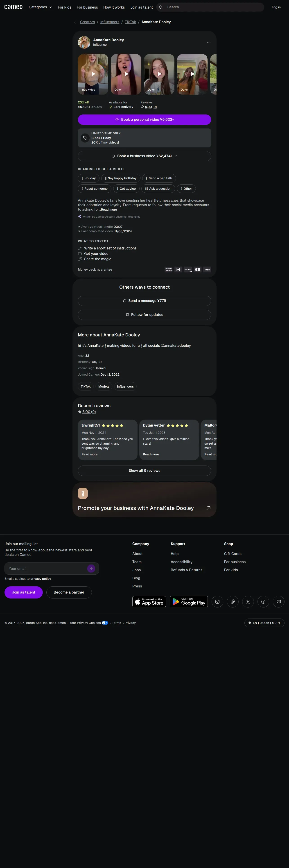Select Say happy birthday chip

[x=121, y=178]
